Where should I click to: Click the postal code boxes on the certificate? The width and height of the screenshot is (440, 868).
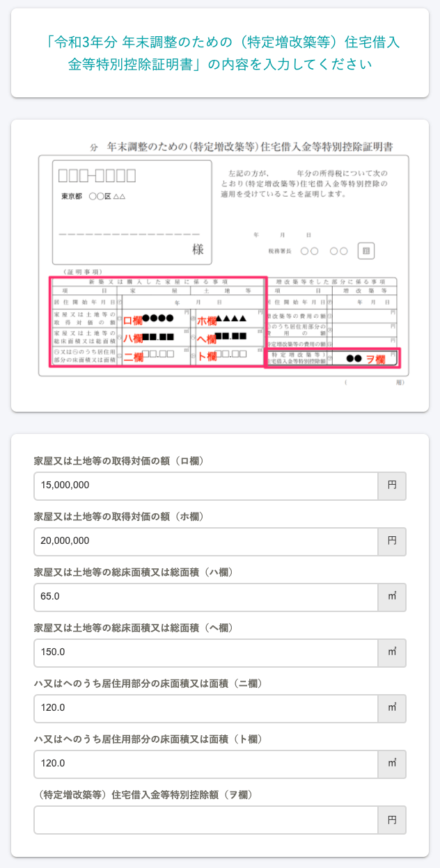[97, 175]
